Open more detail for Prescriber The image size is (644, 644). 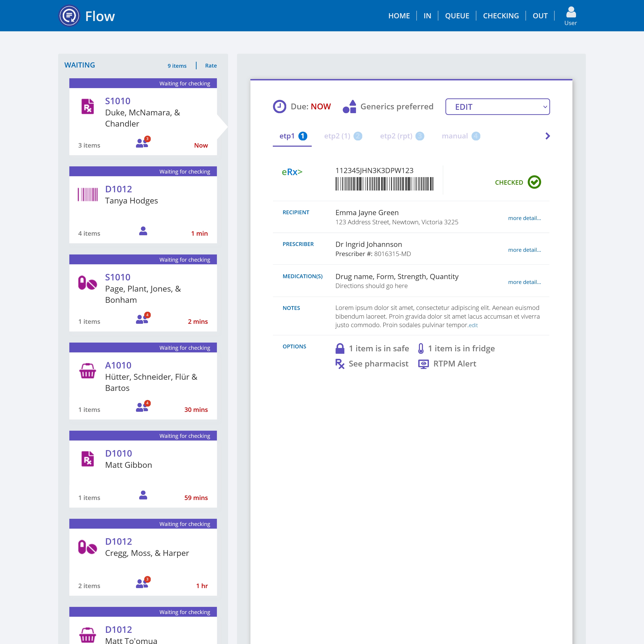coord(524,250)
